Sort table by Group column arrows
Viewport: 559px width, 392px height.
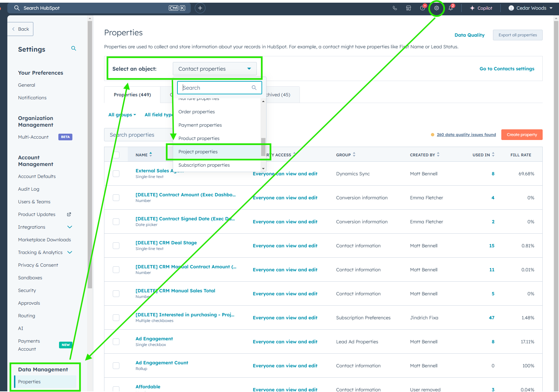pyautogui.click(x=354, y=154)
